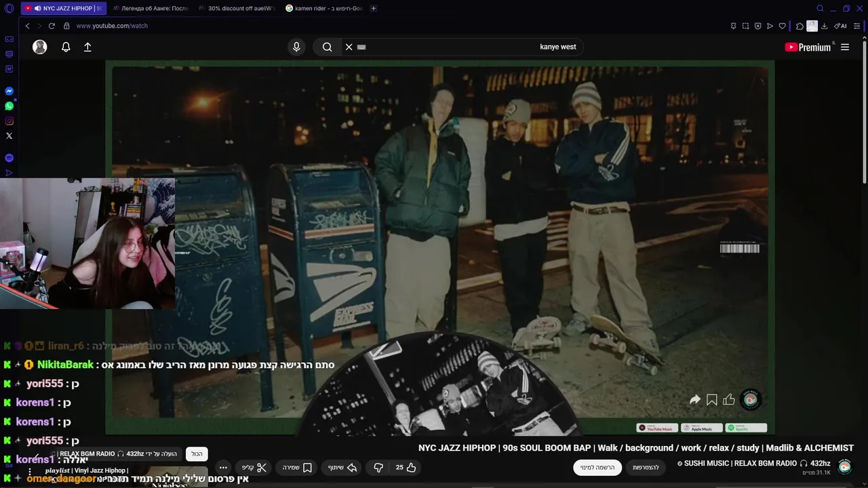This screenshot has width=868, height=488.
Task: Like the video with 25 likes
Action: click(x=406, y=467)
